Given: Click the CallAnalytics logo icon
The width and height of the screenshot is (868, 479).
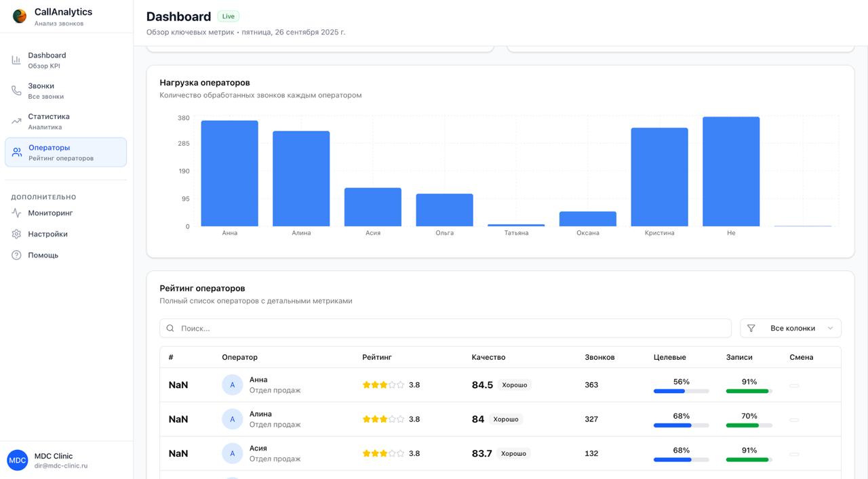Looking at the screenshot, I should pyautogui.click(x=20, y=16).
